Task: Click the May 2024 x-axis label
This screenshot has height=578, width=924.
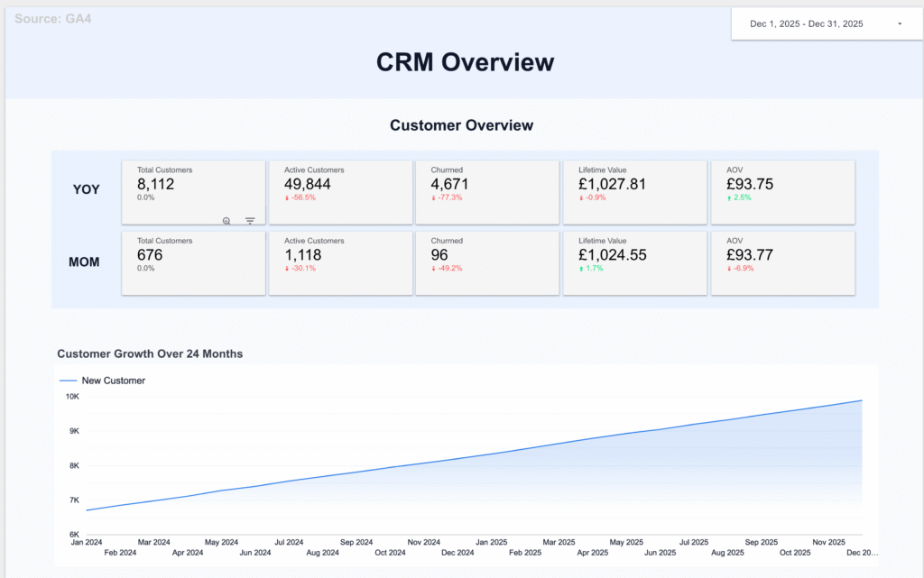Action: [x=222, y=542]
